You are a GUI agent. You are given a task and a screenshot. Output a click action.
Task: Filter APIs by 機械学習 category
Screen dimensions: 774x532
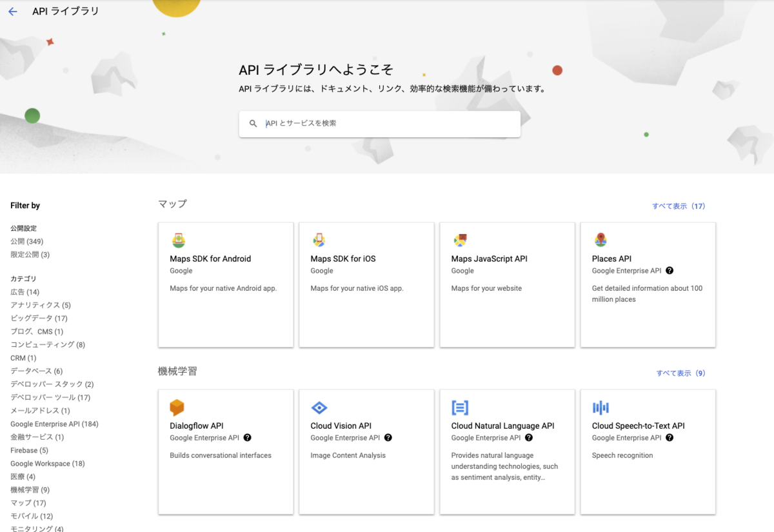[28, 489]
